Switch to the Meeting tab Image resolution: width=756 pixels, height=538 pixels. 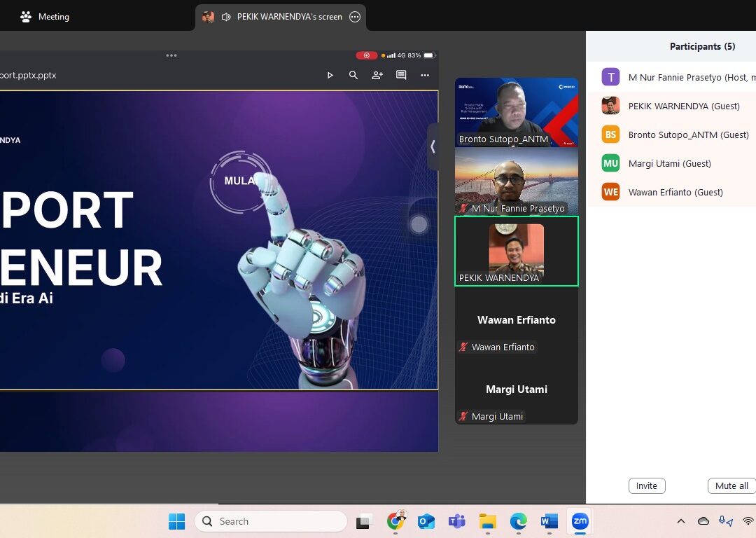coord(45,17)
